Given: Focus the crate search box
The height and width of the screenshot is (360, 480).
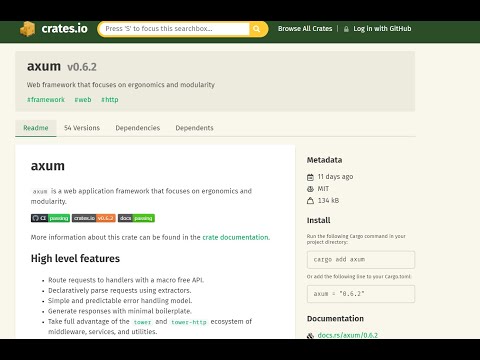Looking at the screenshot, I should [174, 29].
